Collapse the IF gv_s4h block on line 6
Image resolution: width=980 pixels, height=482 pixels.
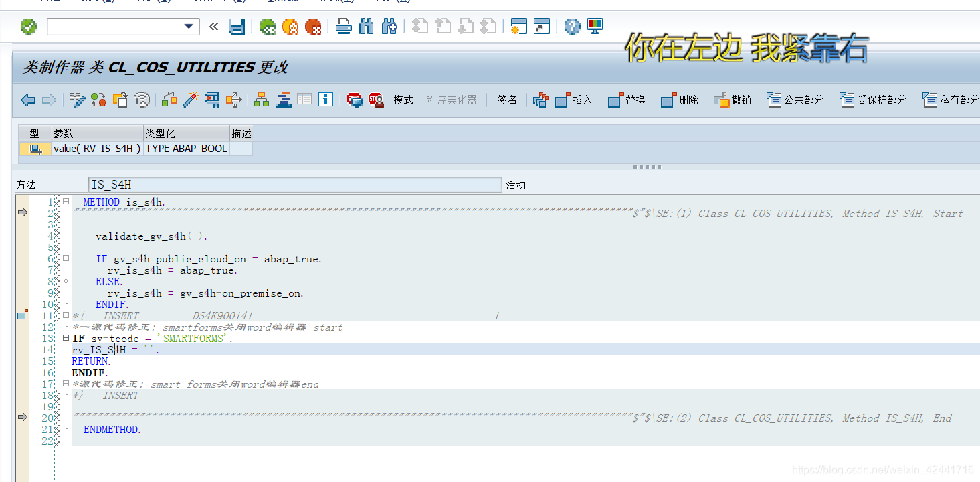[66, 258]
